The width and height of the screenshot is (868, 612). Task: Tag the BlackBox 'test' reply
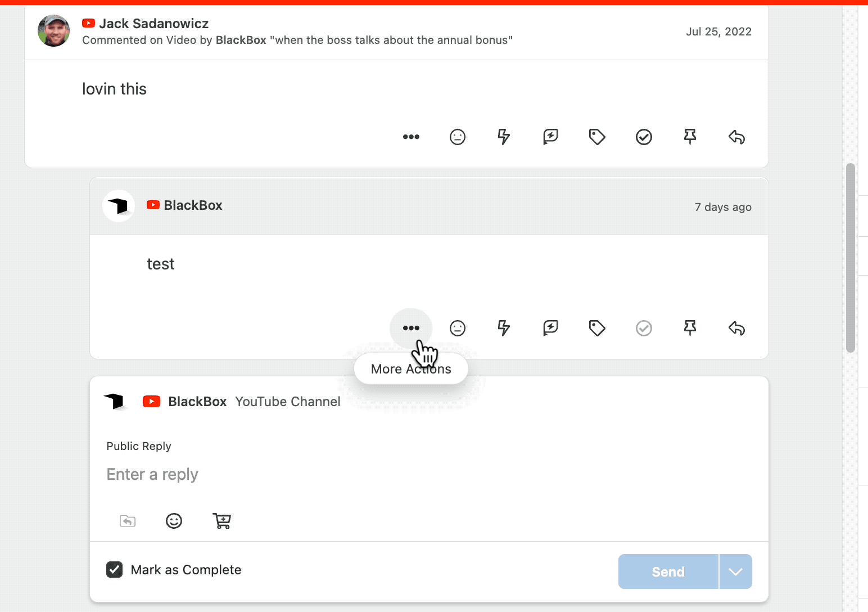click(x=597, y=328)
